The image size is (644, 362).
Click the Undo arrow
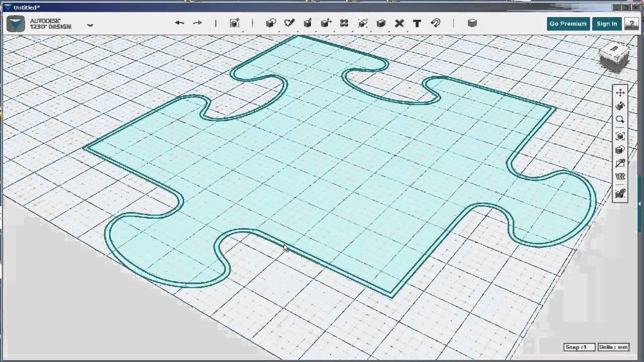(180, 23)
